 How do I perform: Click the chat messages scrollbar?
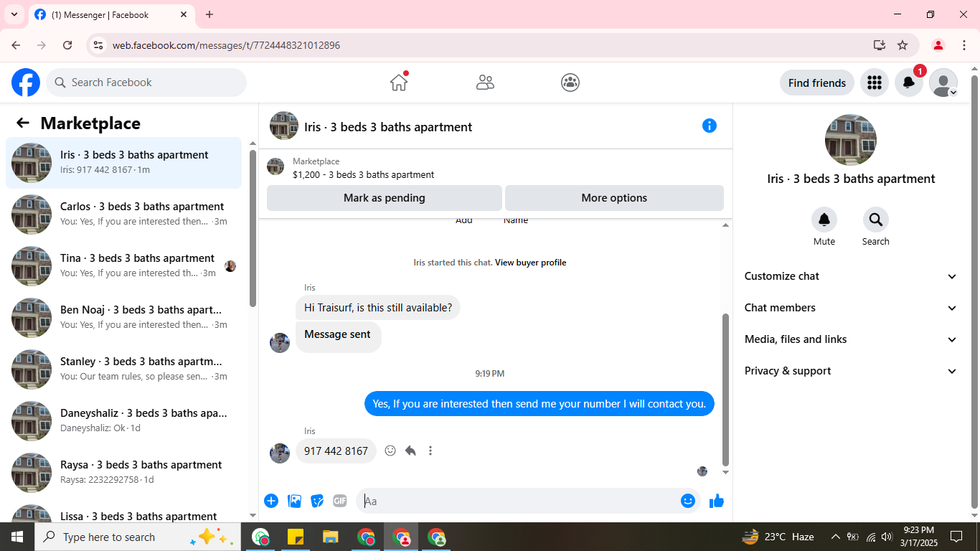725,390
